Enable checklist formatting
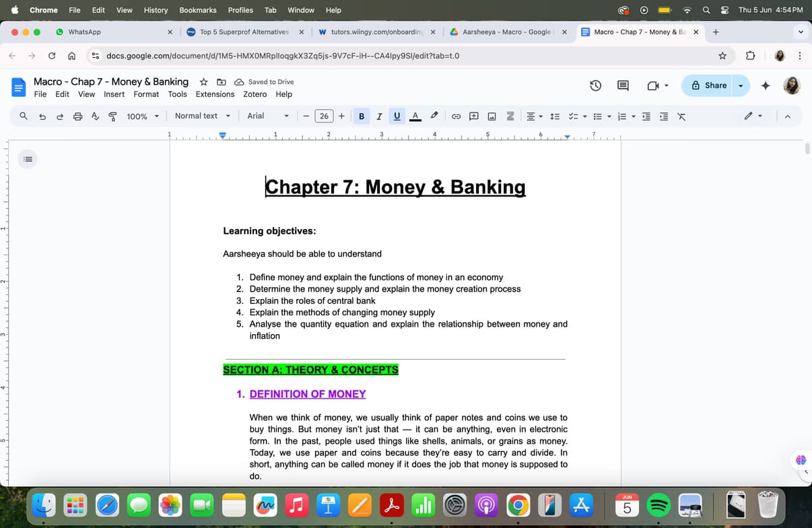 coord(574,116)
